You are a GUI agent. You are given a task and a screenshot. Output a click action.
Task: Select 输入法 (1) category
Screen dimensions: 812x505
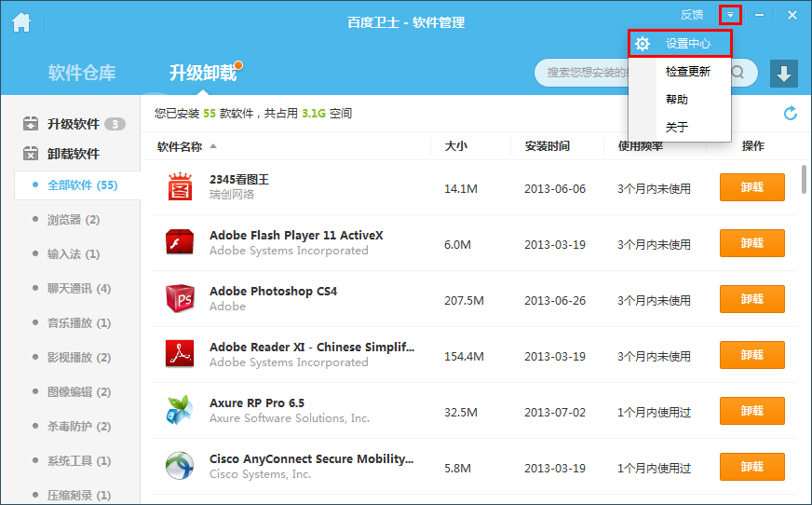(x=74, y=254)
